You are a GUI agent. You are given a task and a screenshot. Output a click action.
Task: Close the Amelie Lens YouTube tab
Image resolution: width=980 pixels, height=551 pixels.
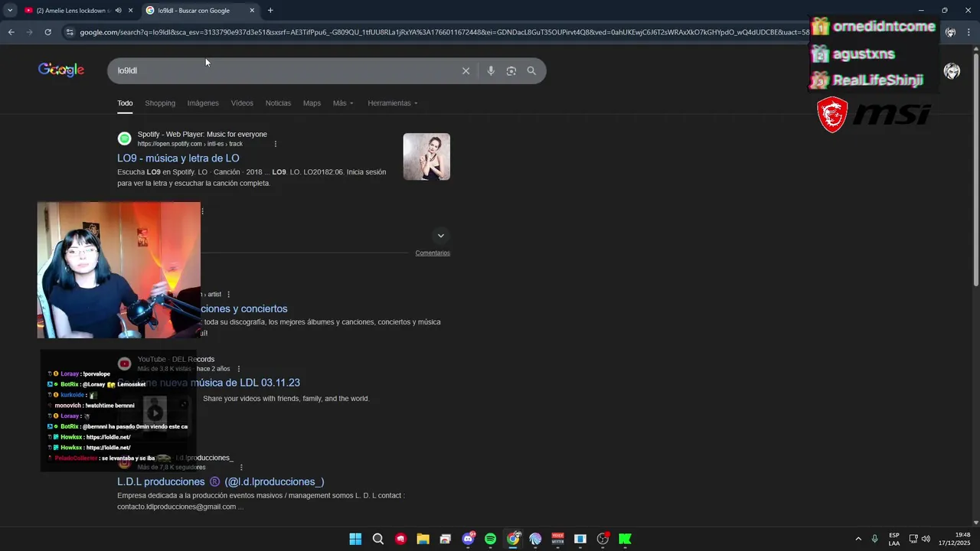pyautogui.click(x=130, y=11)
